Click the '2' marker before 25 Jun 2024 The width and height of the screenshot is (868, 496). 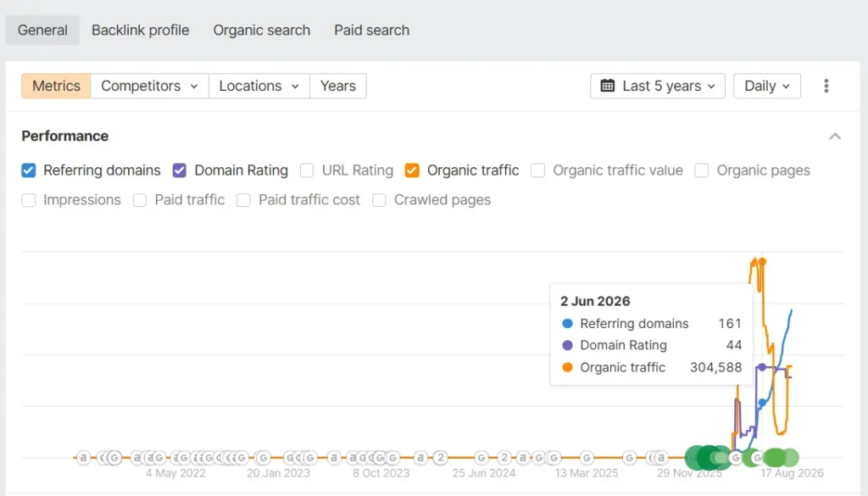click(440, 458)
